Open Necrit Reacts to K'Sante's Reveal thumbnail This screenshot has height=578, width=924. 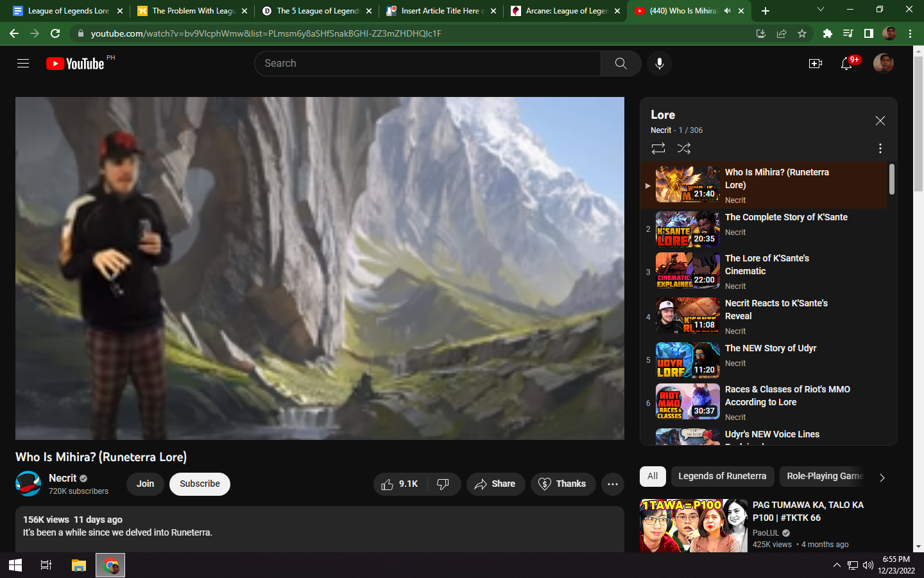687,315
